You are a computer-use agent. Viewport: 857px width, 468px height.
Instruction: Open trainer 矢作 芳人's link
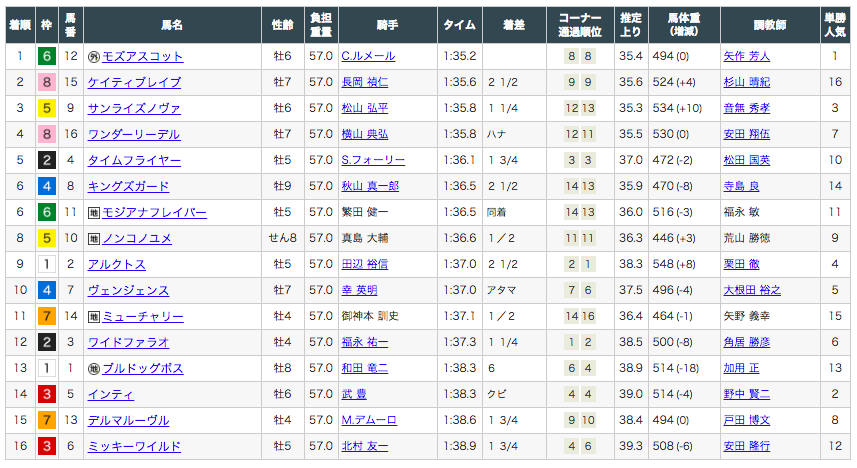pos(747,56)
